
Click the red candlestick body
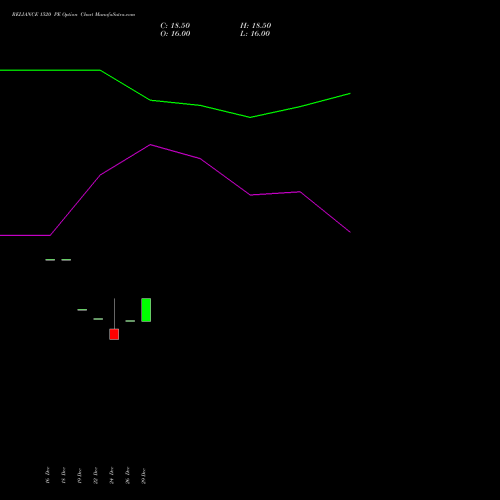pyautogui.click(x=114, y=334)
